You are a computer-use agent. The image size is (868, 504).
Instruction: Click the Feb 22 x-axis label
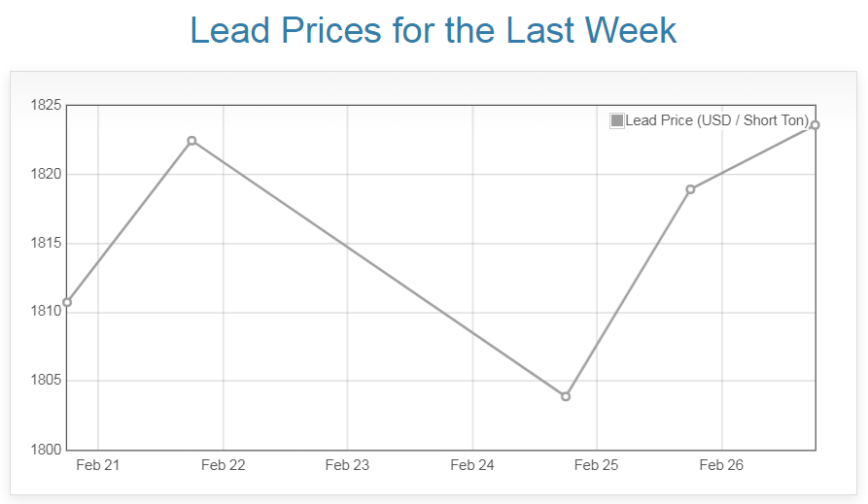pyautogui.click(x=223, y=465)
